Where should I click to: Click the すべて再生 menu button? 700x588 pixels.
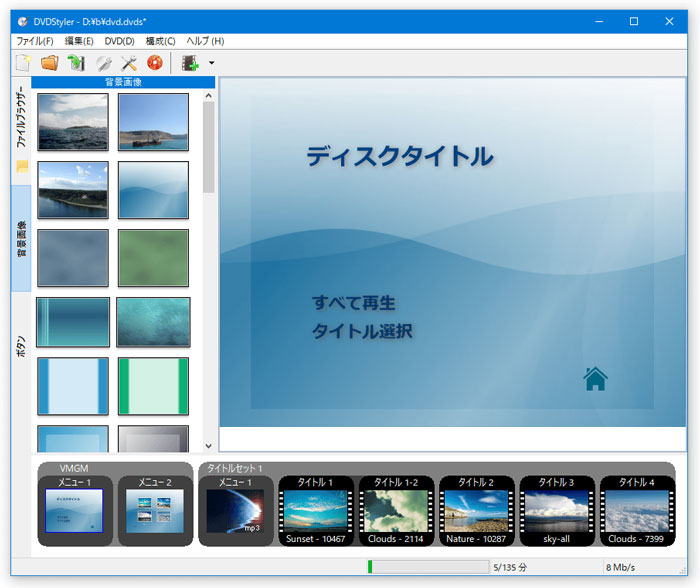pyautogui.click(x=354, y=302)
